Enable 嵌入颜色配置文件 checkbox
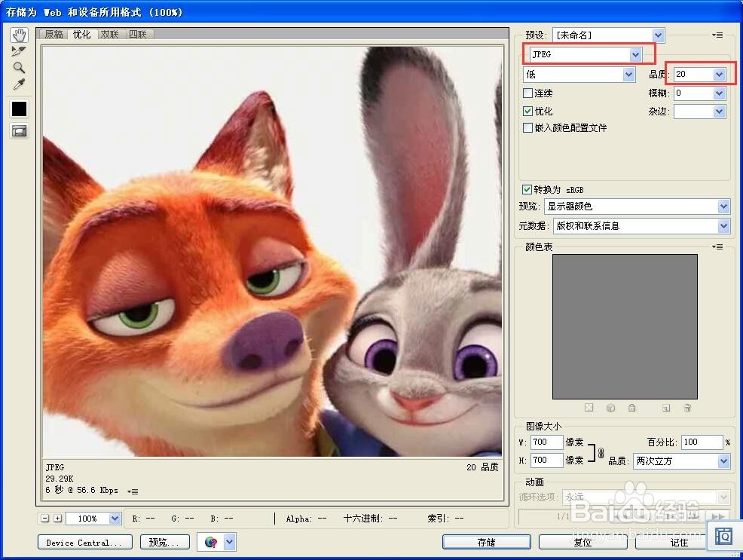Screen dimensions: 743x560 (527, 127)
